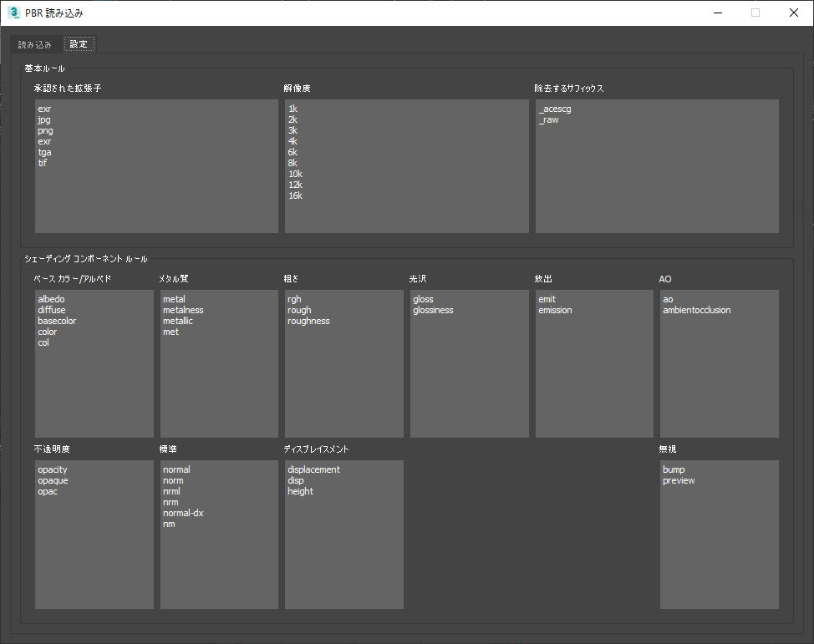Screen dimensions: 814x644
Task: Select '10k' in the resolution list
Action: (295, 174)
